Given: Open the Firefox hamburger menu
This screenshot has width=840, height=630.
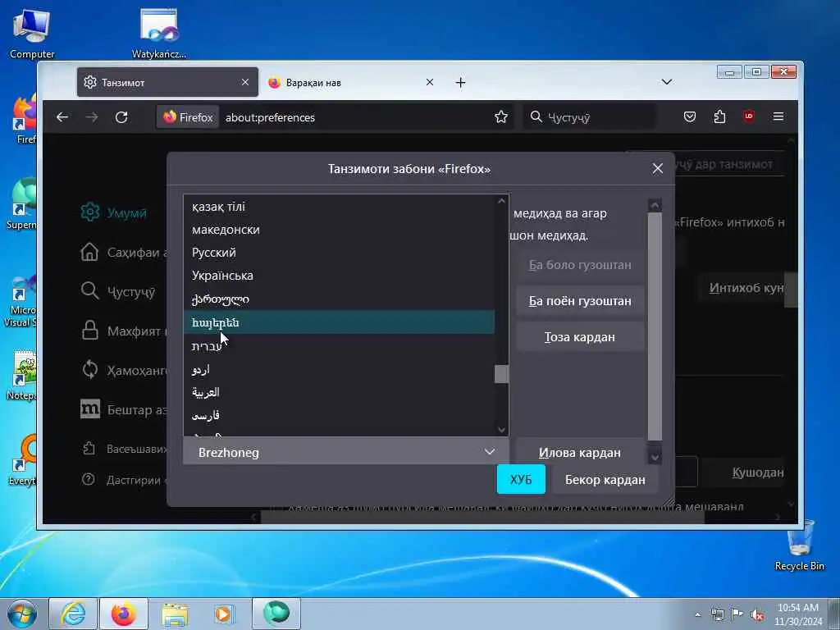Looking at the screenshot, I should [x=778, y=116].
